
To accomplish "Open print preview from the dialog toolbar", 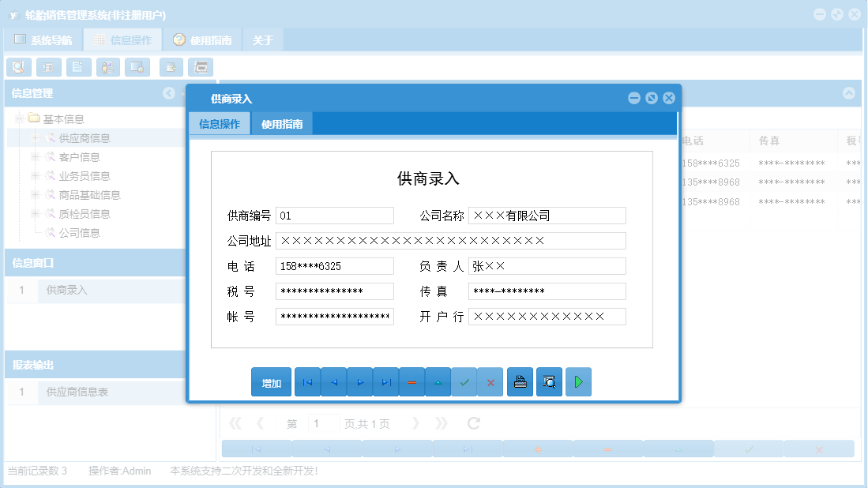I will 549,381.
